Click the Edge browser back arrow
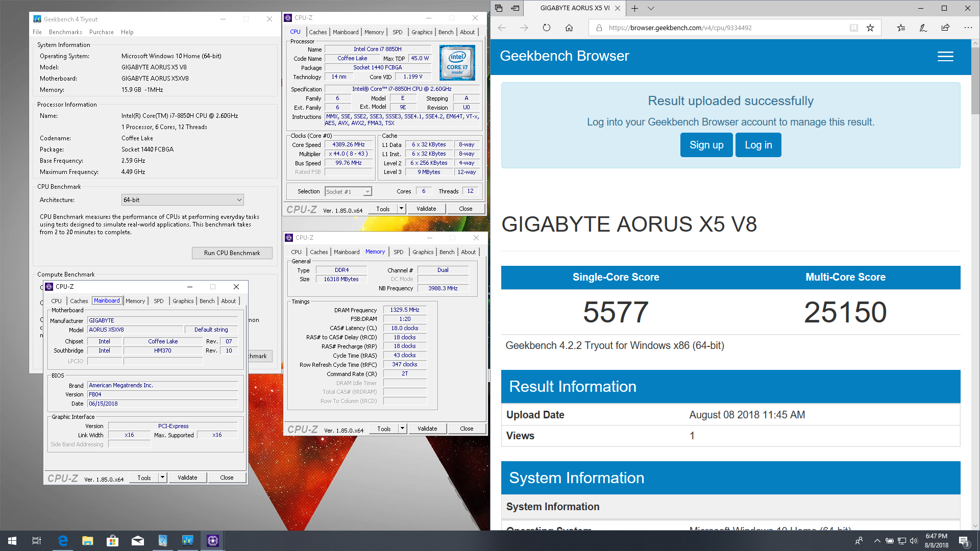The height and width of the screenshot is (551, 980). pyautogui.click(x=502, y=28)
